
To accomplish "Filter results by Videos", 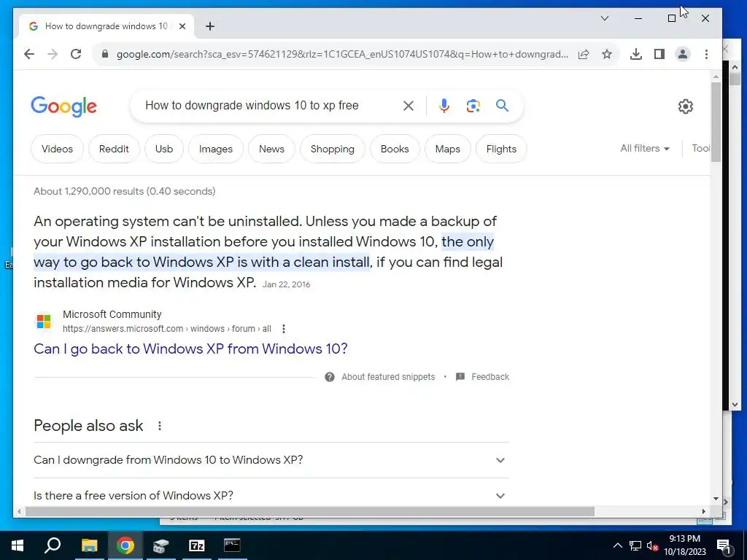I will [57, 149].
